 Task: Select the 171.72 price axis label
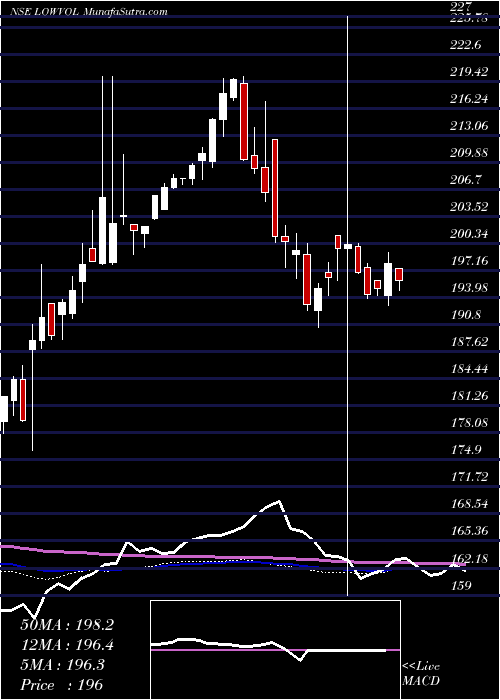[x=471, y=477]
